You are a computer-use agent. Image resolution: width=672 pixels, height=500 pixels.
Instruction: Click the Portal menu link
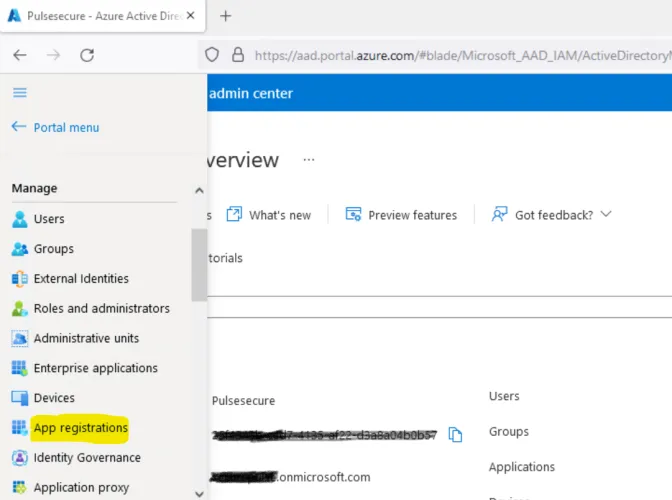(x=66, y=128)
